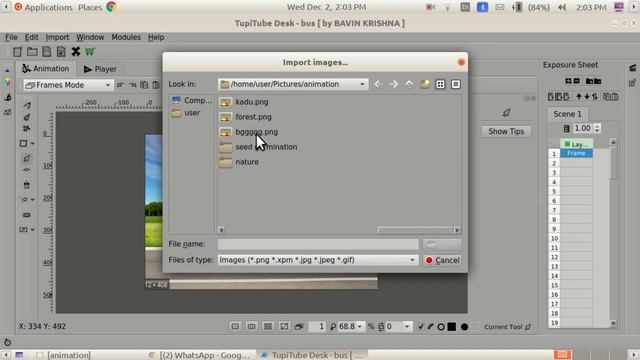Open the Edit menu
The height and width of the screenshot is (360, 640).
31,37
